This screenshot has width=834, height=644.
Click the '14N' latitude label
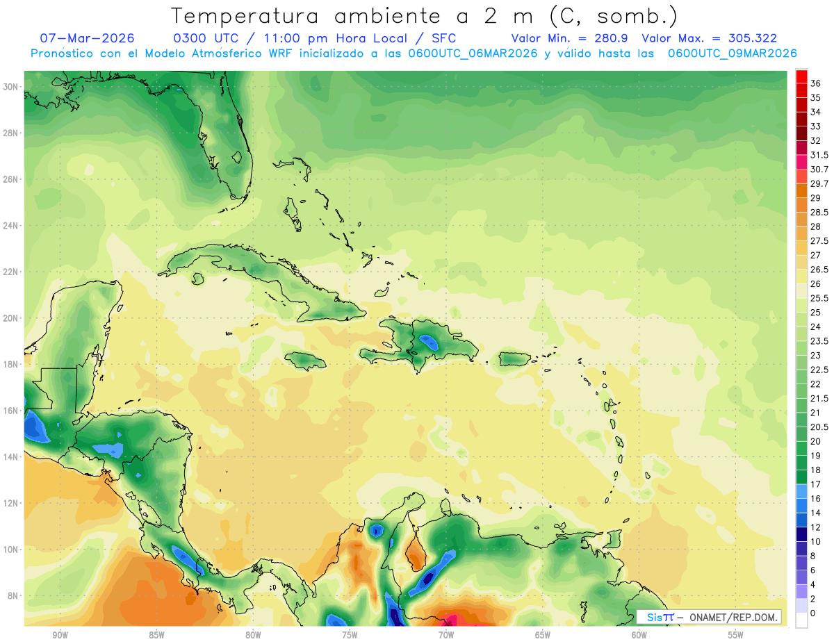10,456
